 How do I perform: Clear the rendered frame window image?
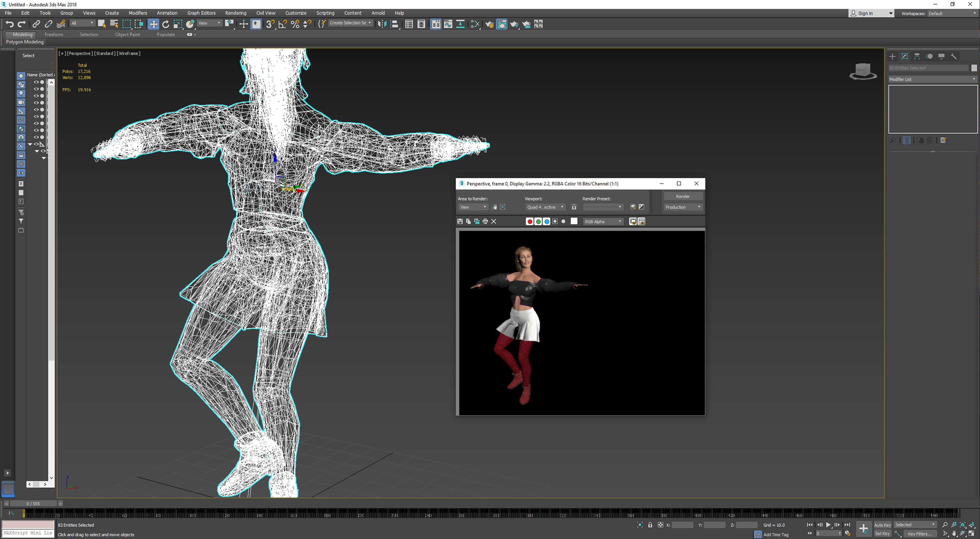pos(494,221)
